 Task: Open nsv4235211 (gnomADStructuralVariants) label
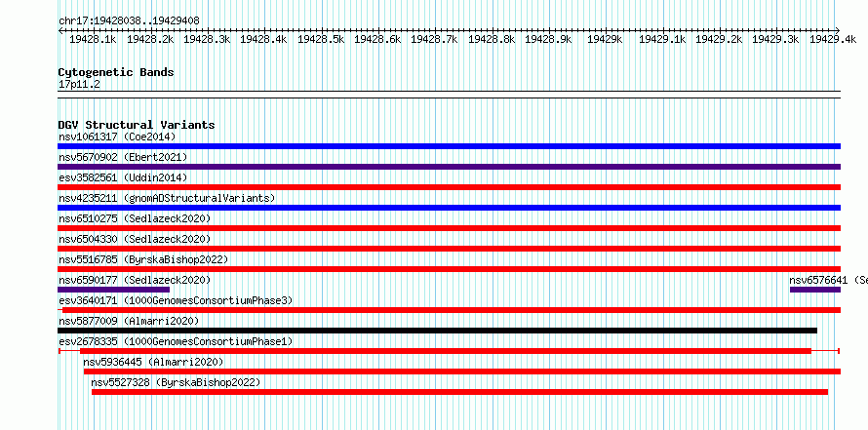point(167,198)
